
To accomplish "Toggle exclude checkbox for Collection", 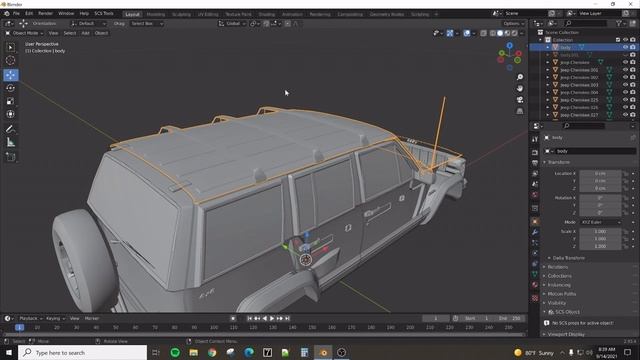I will [x=618, y=40].
